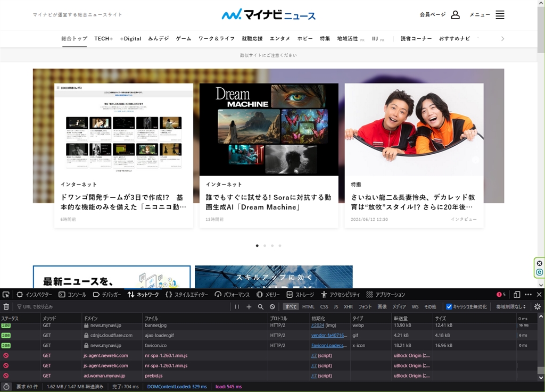
Task: Expand navigation categories with right chevron
Action: 502,39
